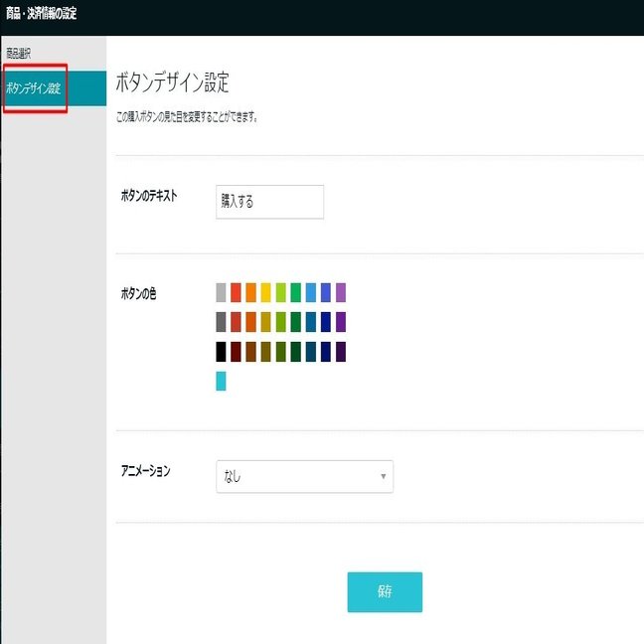Screen dimensions: 644x644
Task: Pick the dark olive-brown swatch in third row
Action: point(265,352)
